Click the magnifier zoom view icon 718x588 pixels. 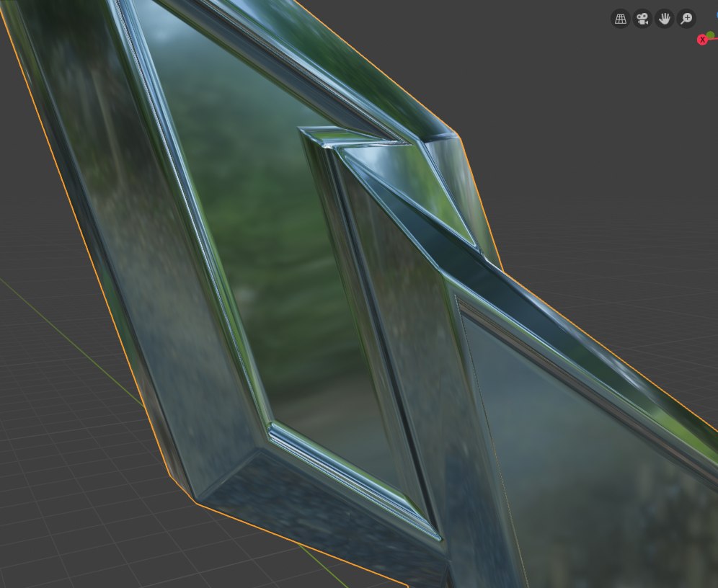pyautogui.click(x=686, y=19)
